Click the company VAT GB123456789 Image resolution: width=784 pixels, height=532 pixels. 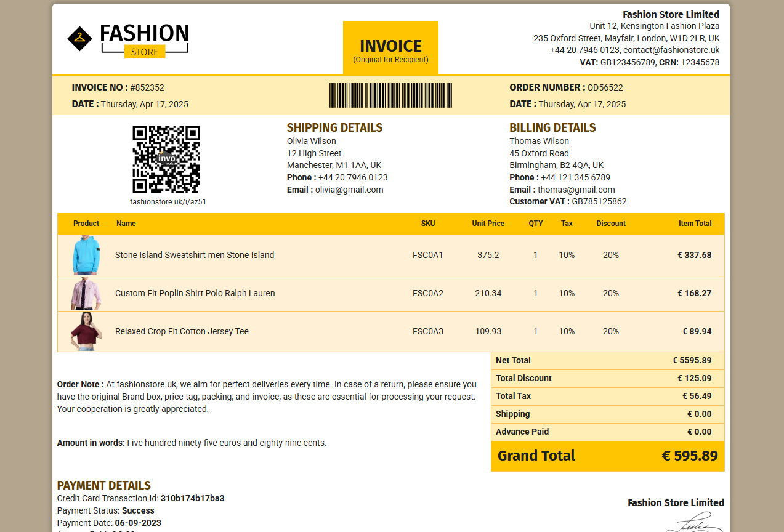click(628, 62)
